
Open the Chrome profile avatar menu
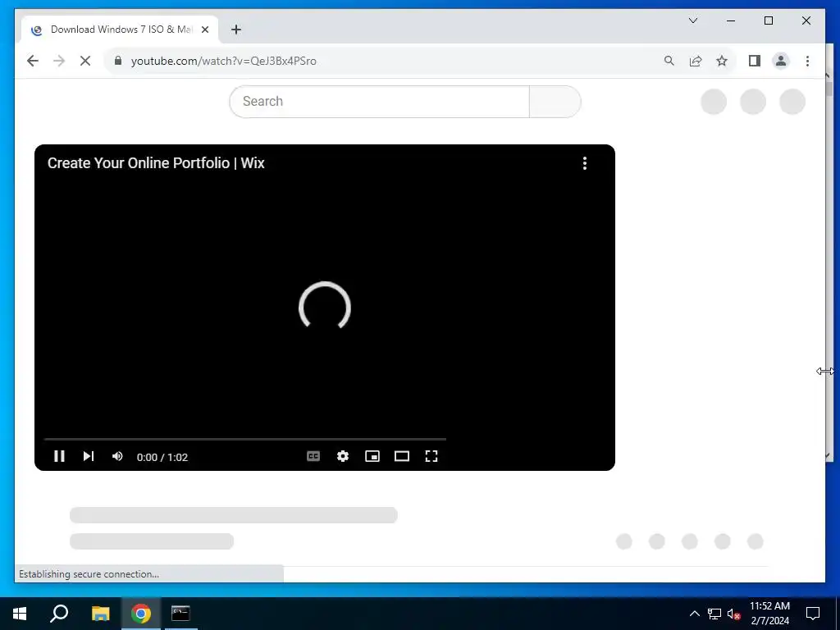(x=781, y=61)
